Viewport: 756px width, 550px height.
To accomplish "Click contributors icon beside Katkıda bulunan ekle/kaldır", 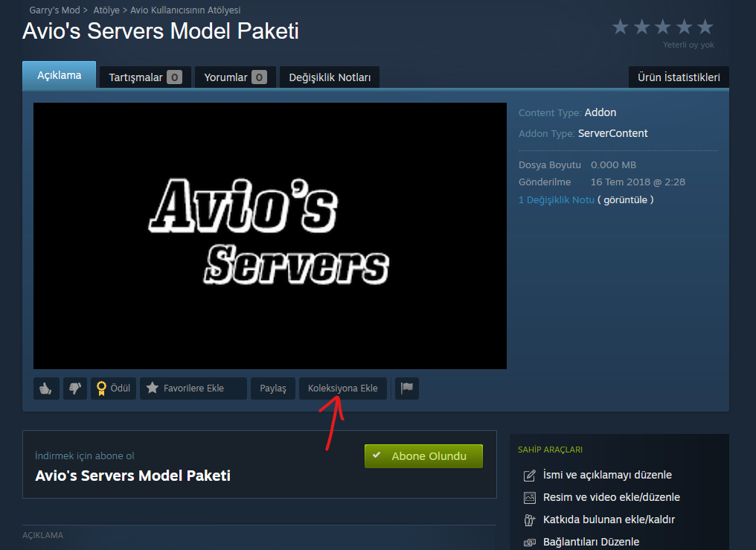I will pyautogui.click(x=529, y=519).
